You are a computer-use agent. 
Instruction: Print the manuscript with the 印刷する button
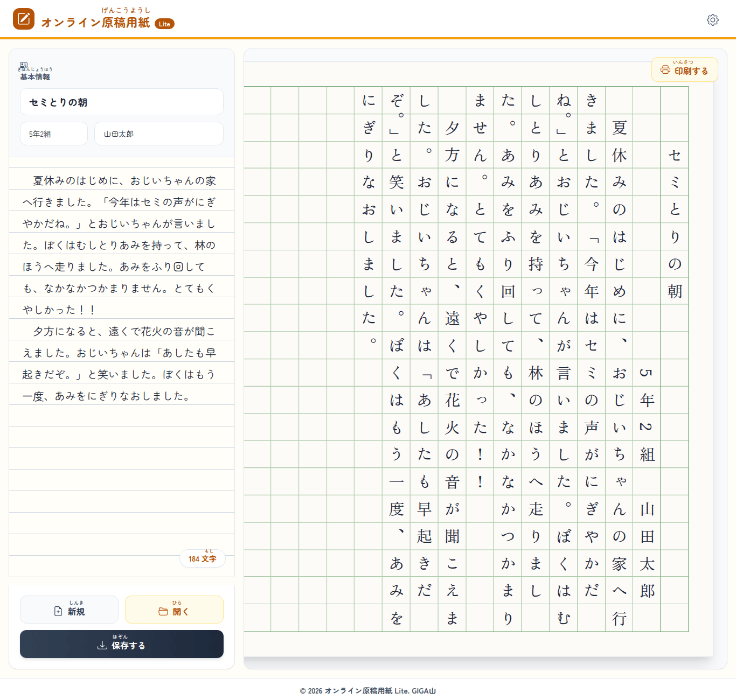click(685, 69)
